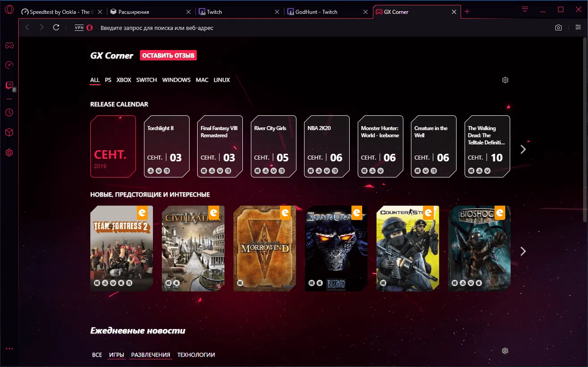This screenshot has width=588, height=367.
Task: Open the Opera menu logo
Action: point(9,10)
